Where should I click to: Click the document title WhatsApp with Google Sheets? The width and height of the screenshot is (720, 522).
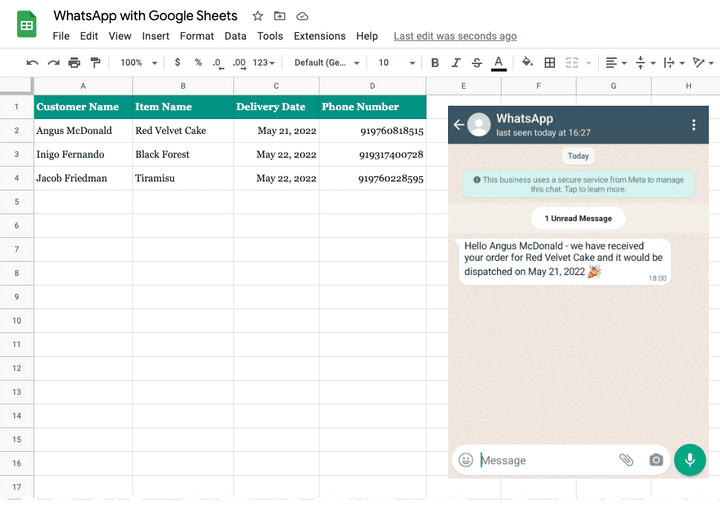145,16
